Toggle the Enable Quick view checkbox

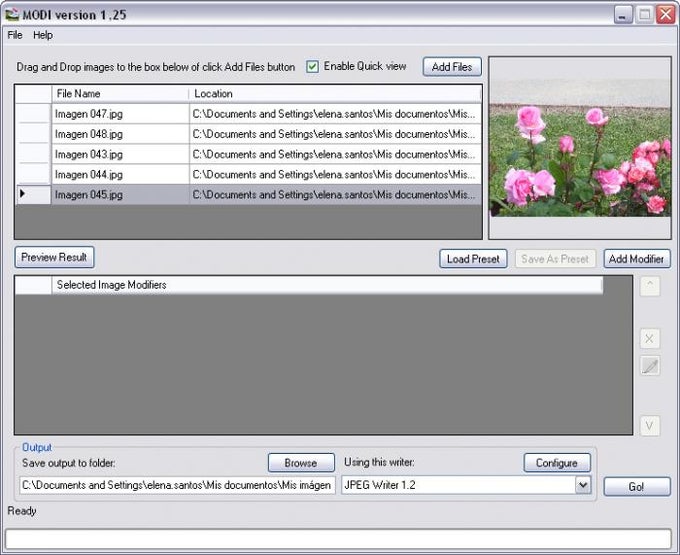[x=312, y=66]
